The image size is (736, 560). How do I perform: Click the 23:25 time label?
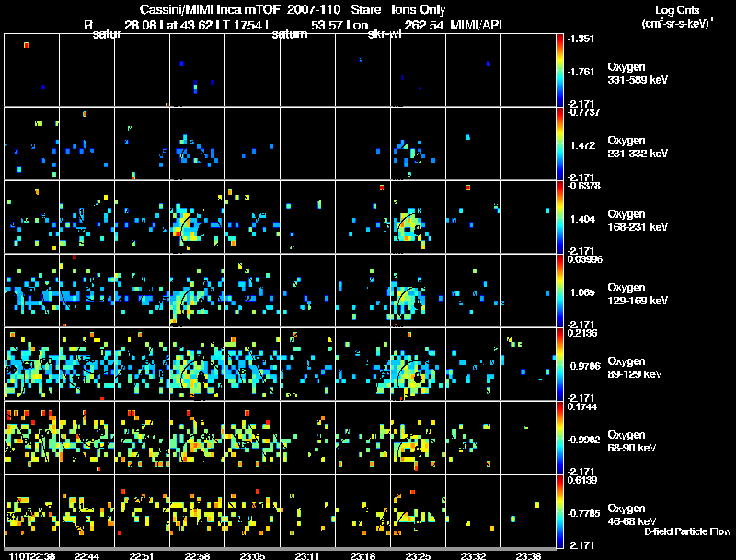pos(418,555)
